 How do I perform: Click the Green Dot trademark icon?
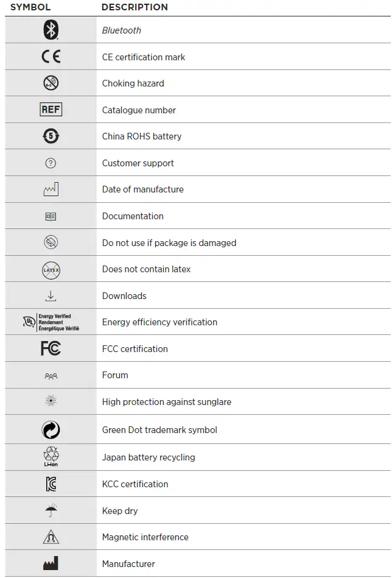(x=51, y=430)
